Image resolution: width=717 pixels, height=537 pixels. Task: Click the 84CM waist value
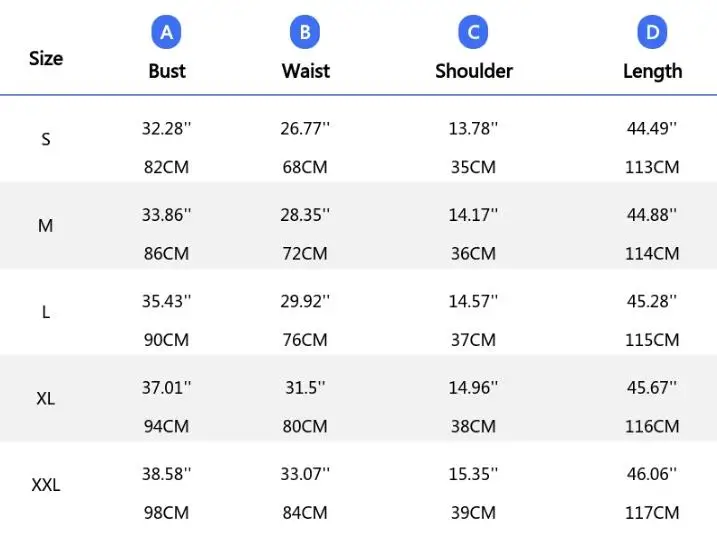click(x=305, y=513)
